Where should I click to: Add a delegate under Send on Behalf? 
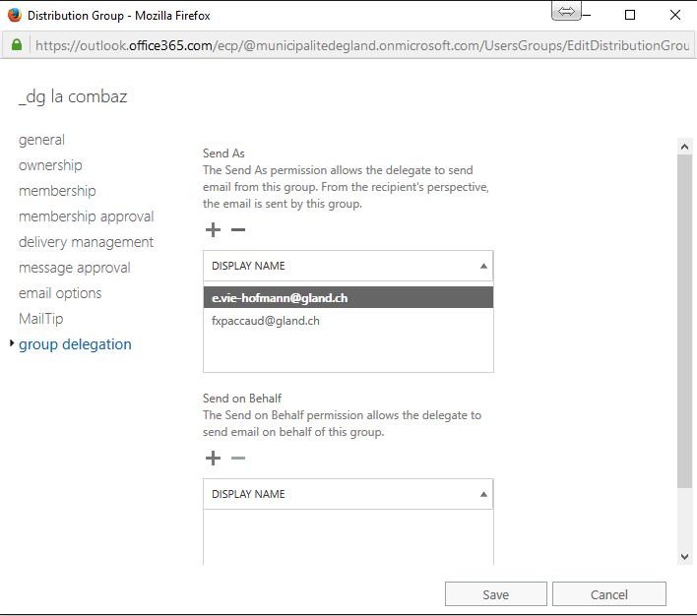[x=213, y=459]
